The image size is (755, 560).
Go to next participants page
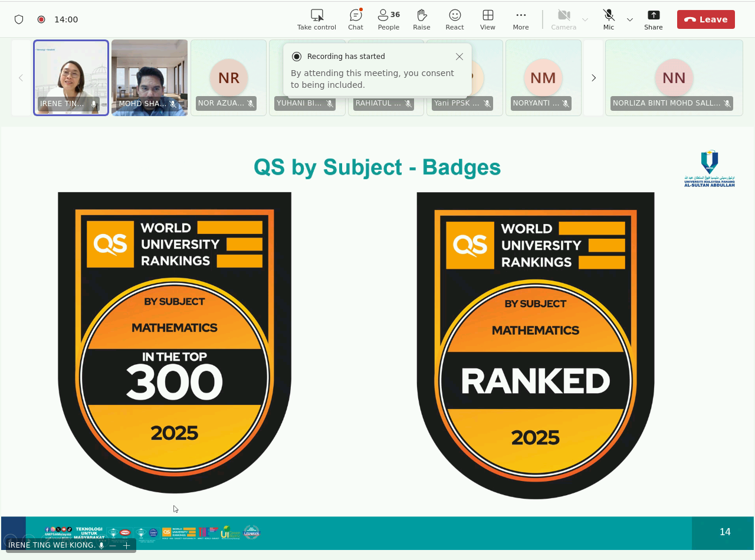click(x=593, y=78)
